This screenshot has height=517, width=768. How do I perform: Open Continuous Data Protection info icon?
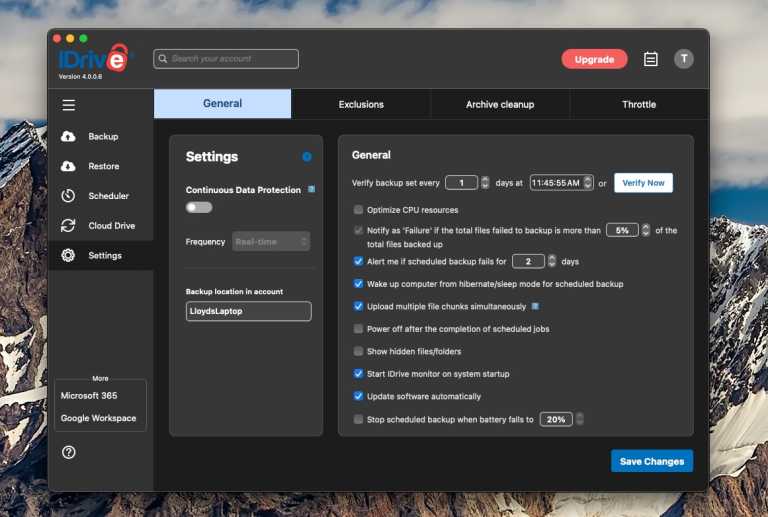coord(312,189)
